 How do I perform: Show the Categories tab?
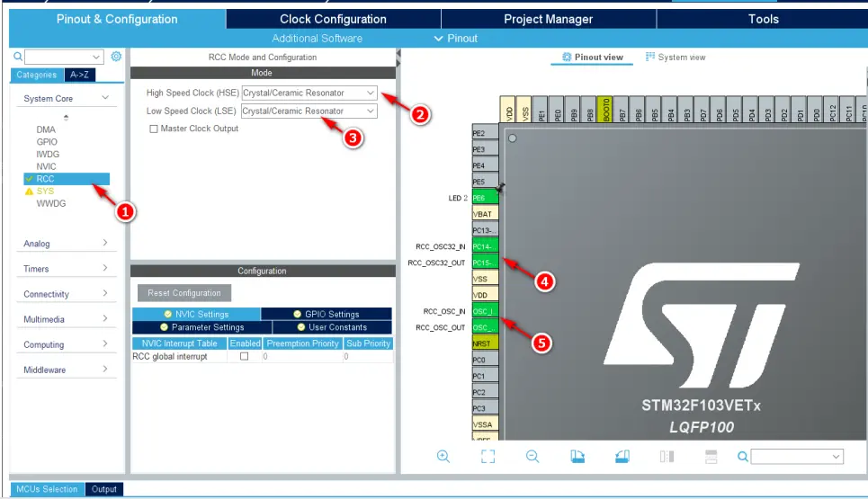[37, 75]
